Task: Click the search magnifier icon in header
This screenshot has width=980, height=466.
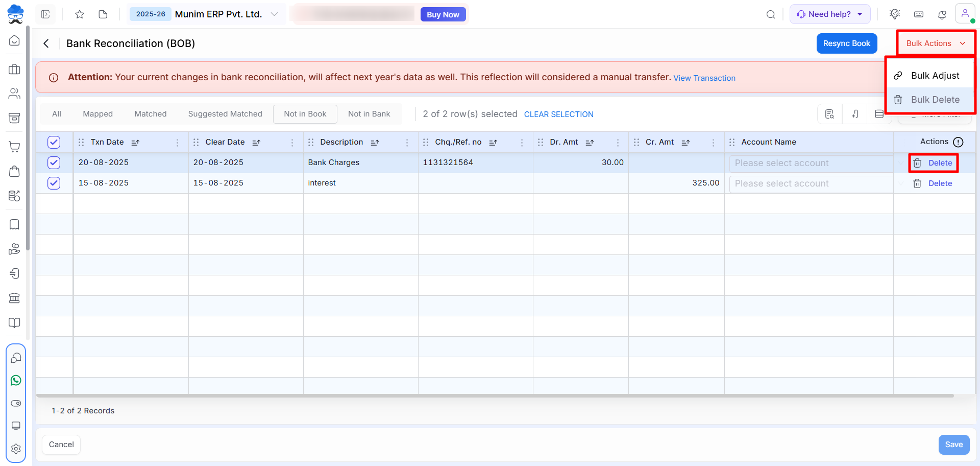Action: tap(771, 14)
